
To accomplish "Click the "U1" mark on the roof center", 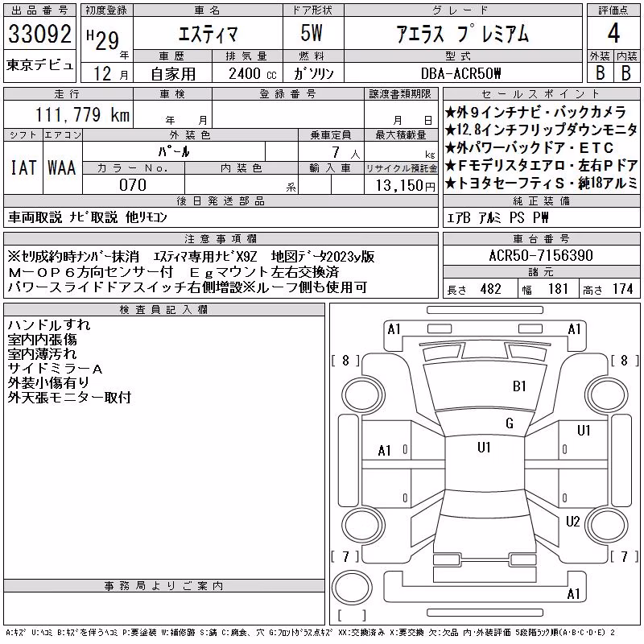I will click(485, 448).
